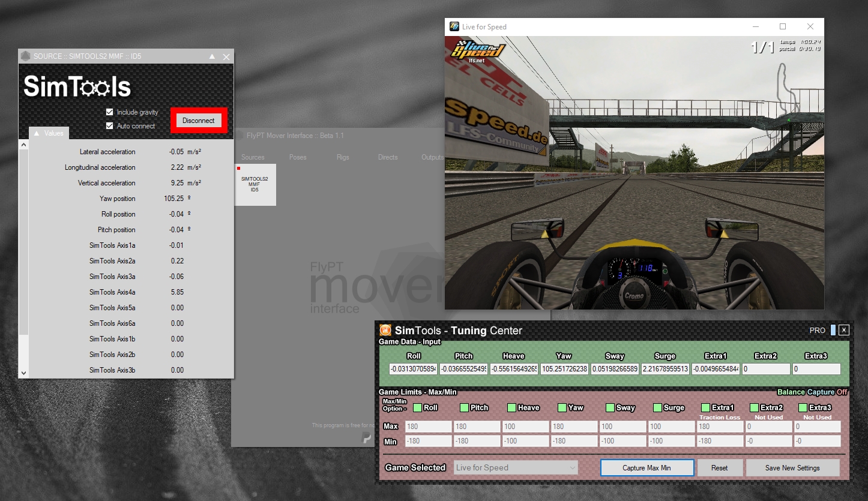Click the 'Roll position' row label
This screenshot has height=501, width=868.
click(x=118, y=214)
